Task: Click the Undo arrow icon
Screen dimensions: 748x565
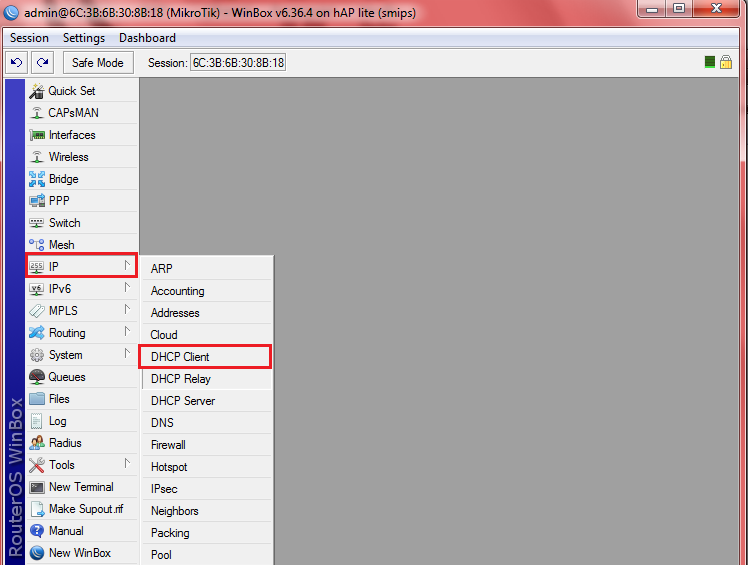Action: tap(16, 63)
